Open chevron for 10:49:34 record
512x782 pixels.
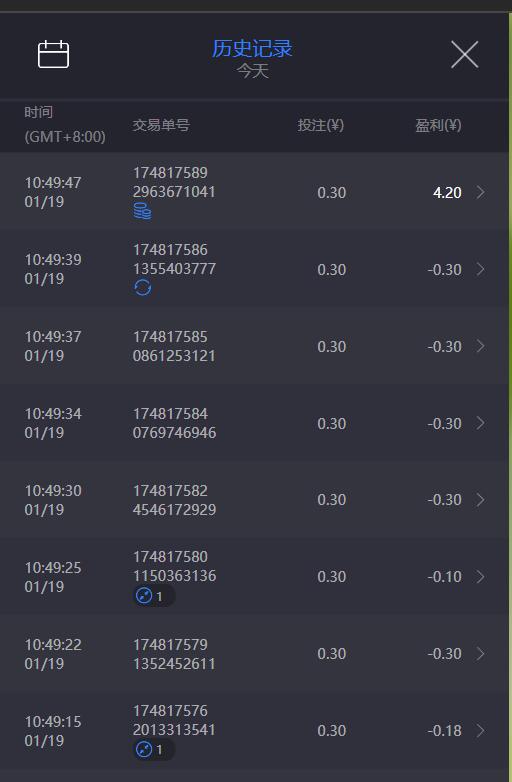coord(480,423)
